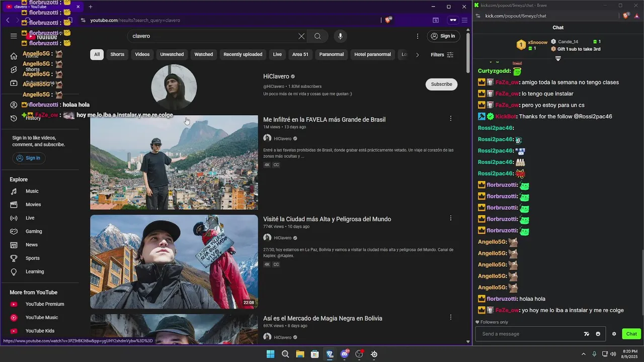Image resolution: width=644 pixels, height=362 pixels.
Task: Close the clavero - YouTube tab
Action: tap(78, 7)
